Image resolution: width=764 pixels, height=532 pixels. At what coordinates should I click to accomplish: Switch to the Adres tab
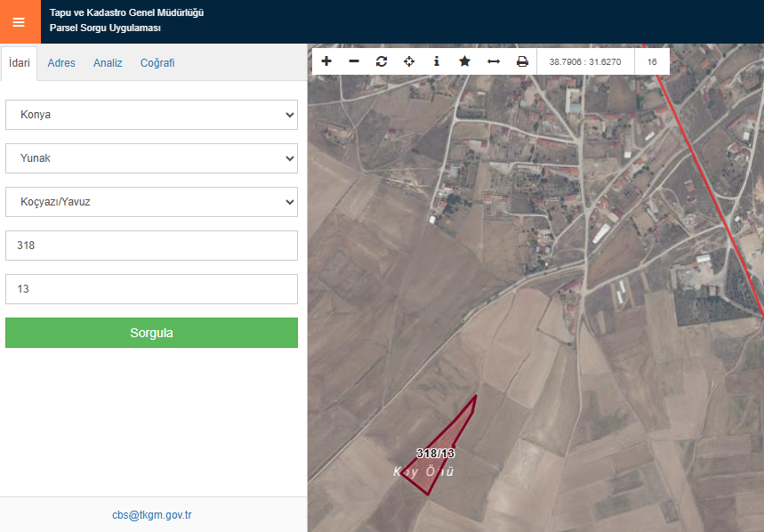61,63
